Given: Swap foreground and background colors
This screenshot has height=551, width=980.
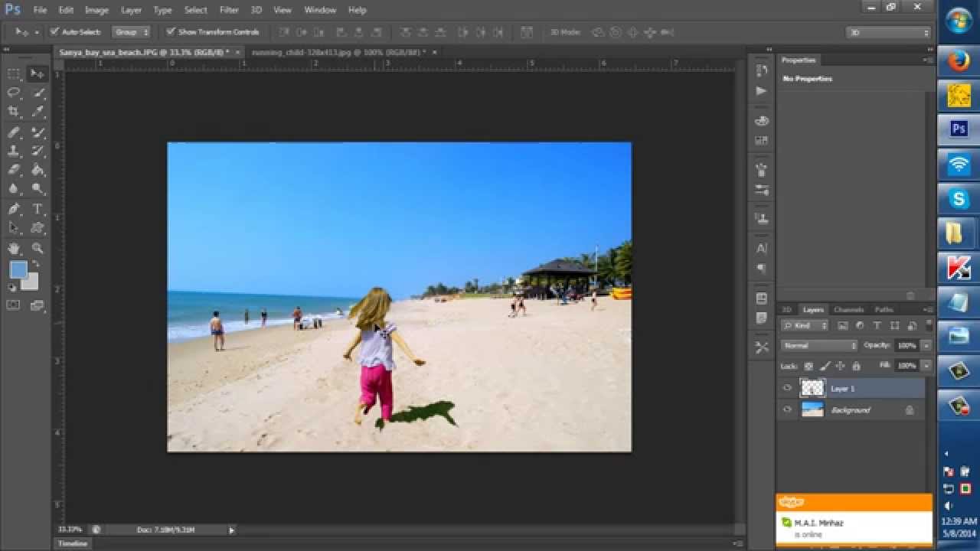Looking at the screenshot, I should click(x=35, y=264).
